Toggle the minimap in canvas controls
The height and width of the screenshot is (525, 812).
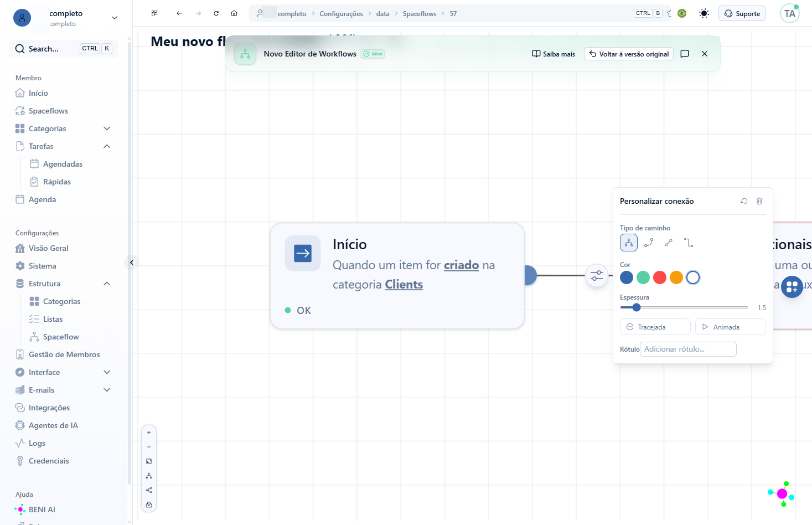pyautogui.click(x=149, y=505)
